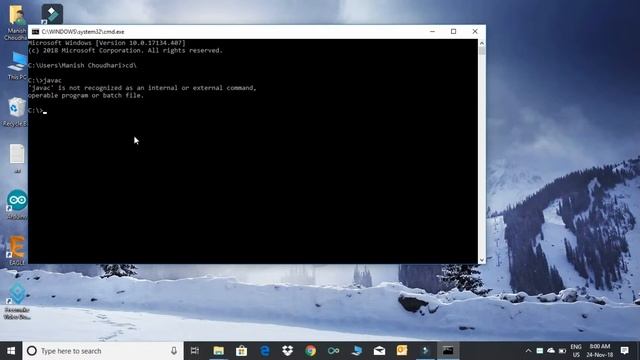The image size is (640, 360).
Task: Click the cmd.exe window title text
Action: point(83,32)
